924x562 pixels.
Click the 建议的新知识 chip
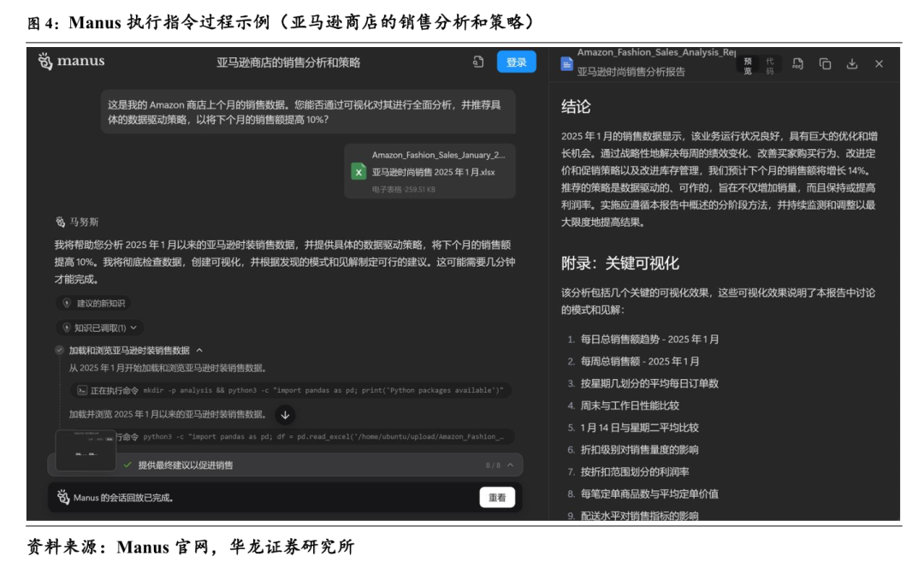tap(94, 303)
